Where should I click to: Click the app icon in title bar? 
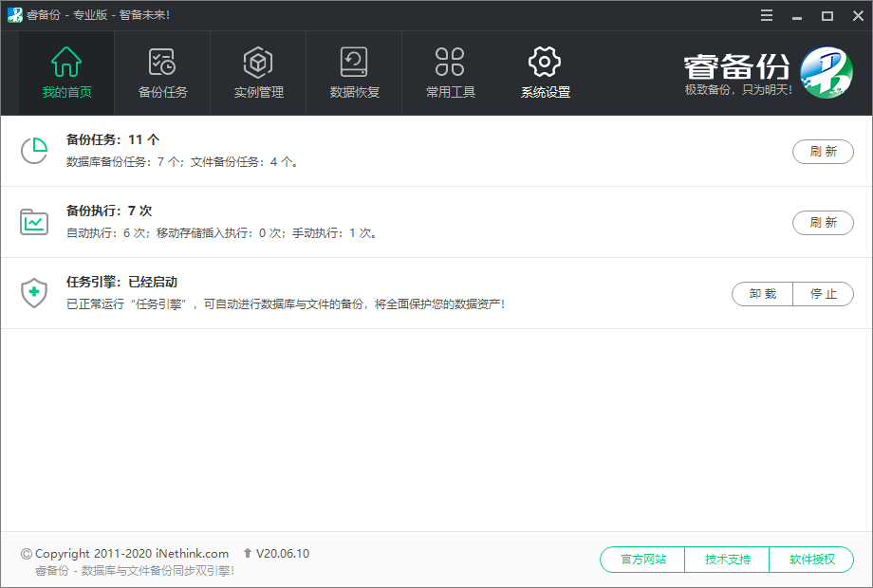coord(15,15)
